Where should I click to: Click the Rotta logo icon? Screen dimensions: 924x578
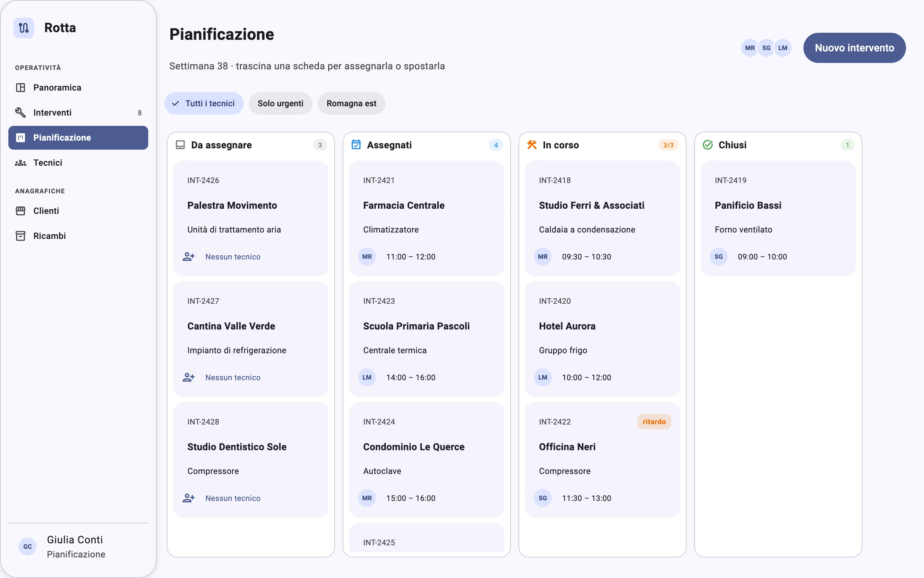point(24,28)
